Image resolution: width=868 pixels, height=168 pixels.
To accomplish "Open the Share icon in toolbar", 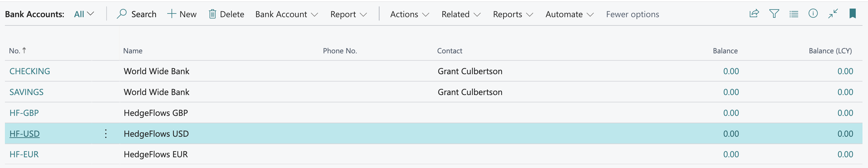I will pos(754,13).
